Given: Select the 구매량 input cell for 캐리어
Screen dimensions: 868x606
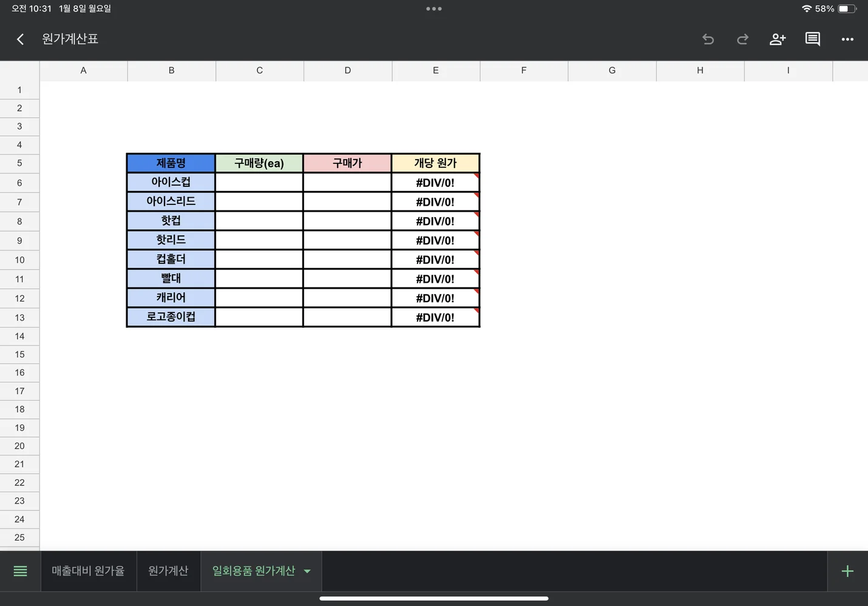Looking at the screenshot, I should point(259,298).
